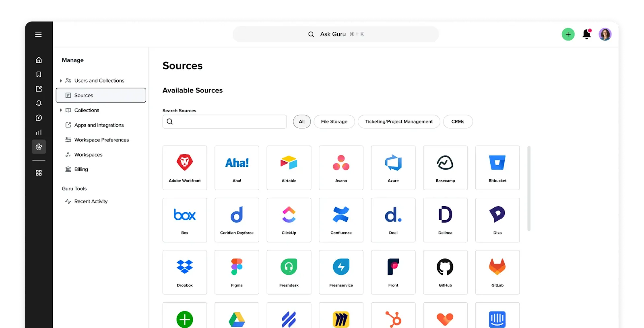Open the bell icon in left sidebar

[39, 103]
